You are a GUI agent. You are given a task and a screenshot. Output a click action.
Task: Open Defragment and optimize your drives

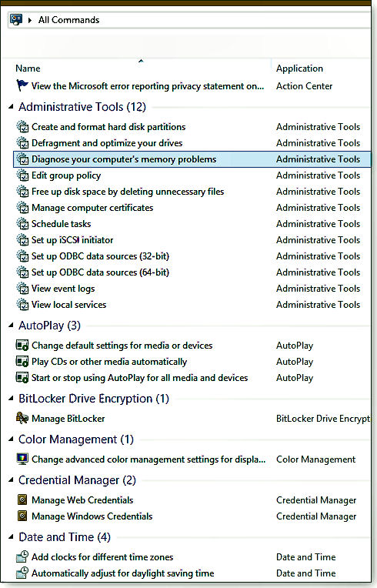tap(107, 143)
